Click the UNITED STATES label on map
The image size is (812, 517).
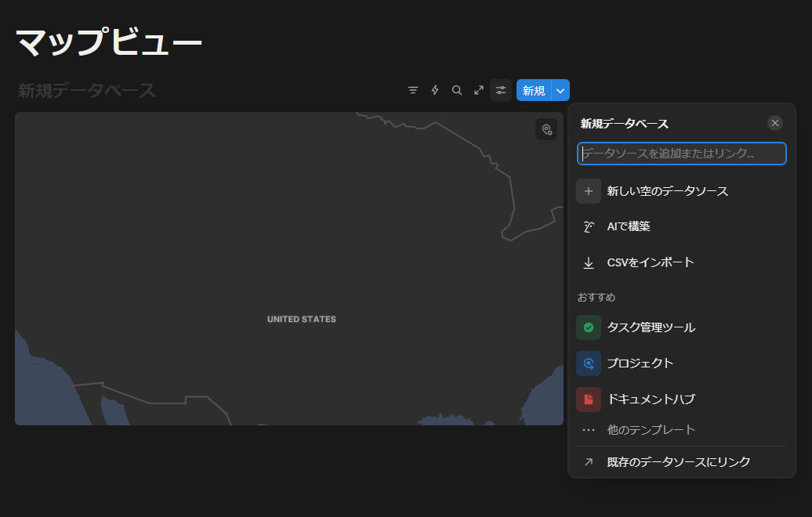click(302, 320)
